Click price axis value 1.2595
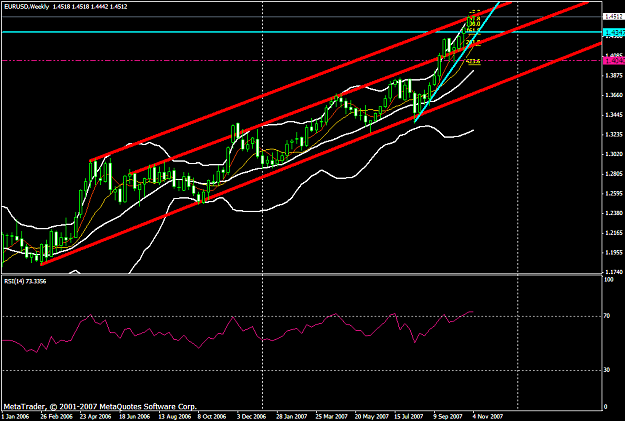The height and width of the screenshot is (421, 625). (x=614, y=194)
